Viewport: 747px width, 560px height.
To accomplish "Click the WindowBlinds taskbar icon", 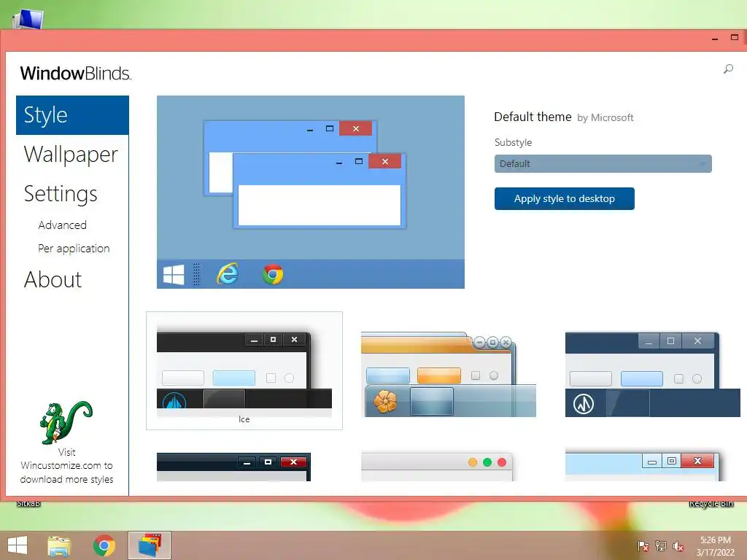I will coord(149,545).
